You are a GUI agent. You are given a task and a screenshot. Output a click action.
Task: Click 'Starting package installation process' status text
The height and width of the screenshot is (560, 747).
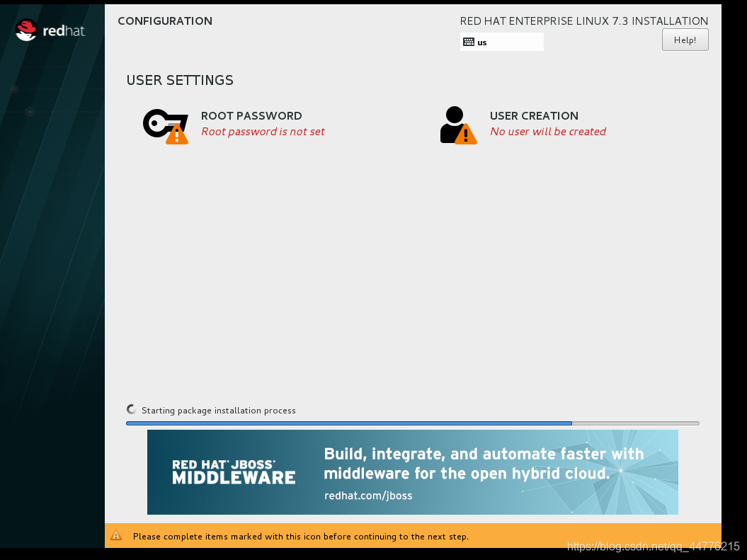click(219, 411)
